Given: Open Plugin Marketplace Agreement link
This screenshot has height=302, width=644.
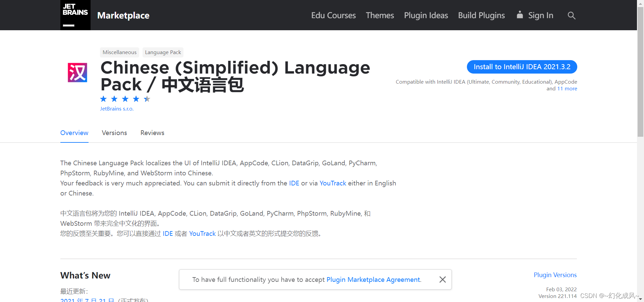Looking at the screenshot, I should pyautogui.click(x=373, y=279).
